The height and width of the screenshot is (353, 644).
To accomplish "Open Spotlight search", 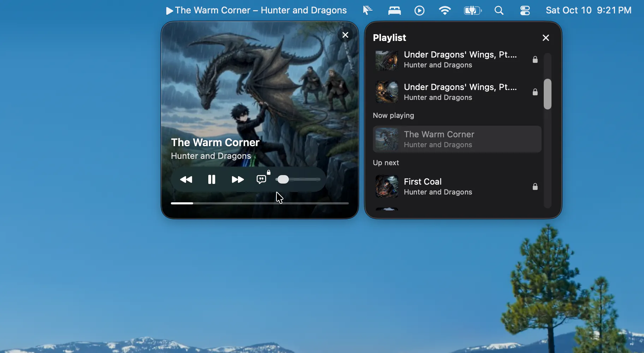I will (499, 11).
